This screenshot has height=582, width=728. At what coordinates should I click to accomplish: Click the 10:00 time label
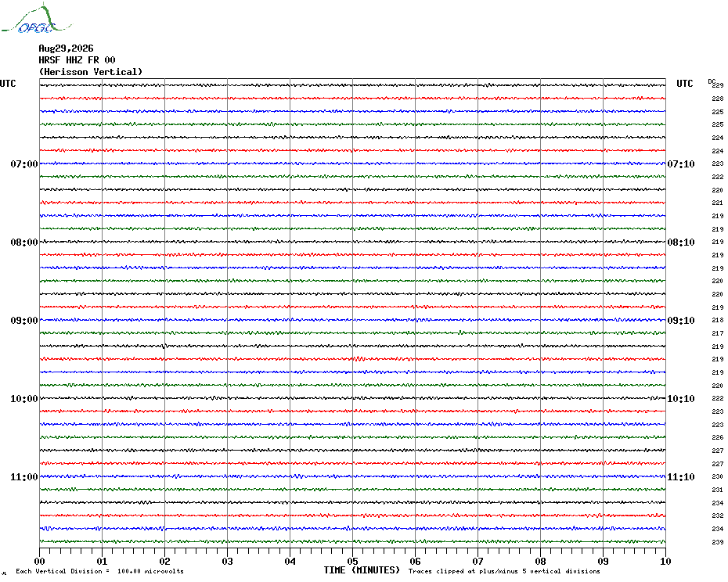tap(24, 399)
